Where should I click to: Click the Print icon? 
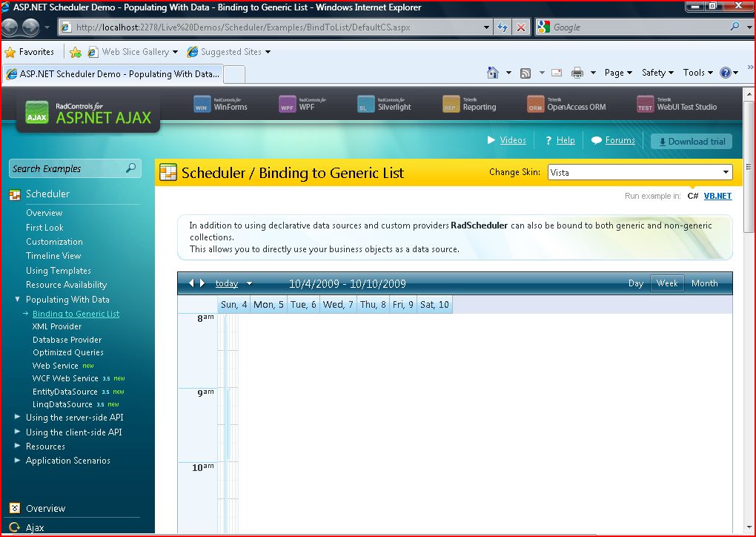click(577, 73)
